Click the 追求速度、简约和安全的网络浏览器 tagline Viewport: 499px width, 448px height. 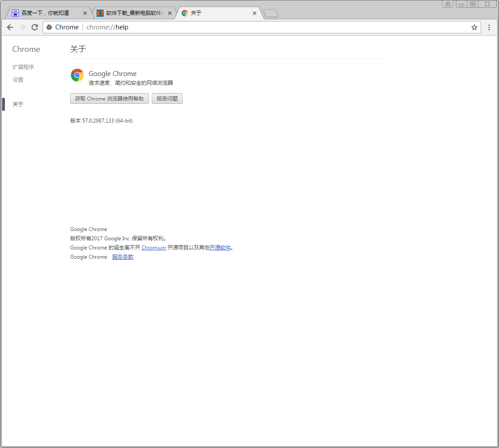131,83
